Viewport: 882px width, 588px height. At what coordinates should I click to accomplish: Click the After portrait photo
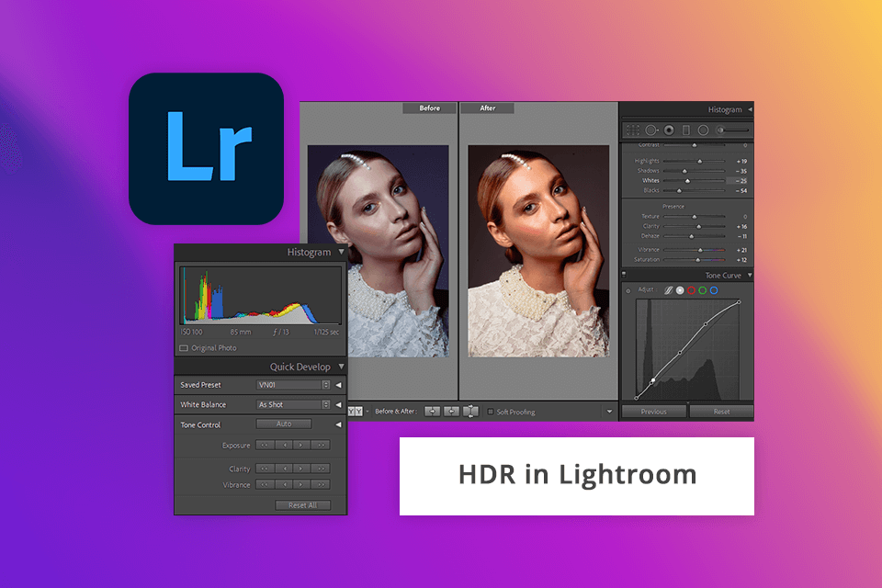click(x=538, y=251)
